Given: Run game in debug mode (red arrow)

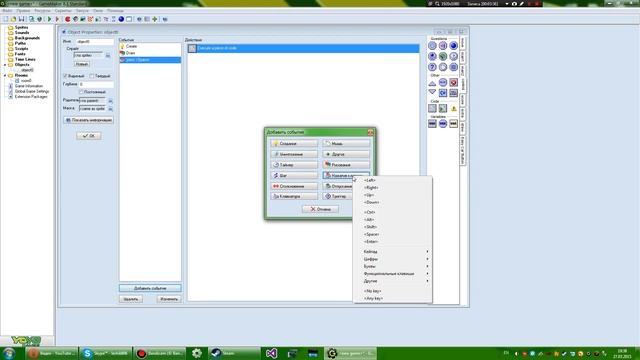Looking at the screenshot, I should 58,19.
